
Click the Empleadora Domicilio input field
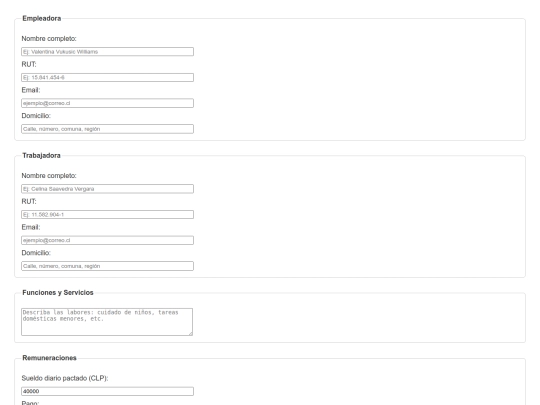click(x=107, y=129)
